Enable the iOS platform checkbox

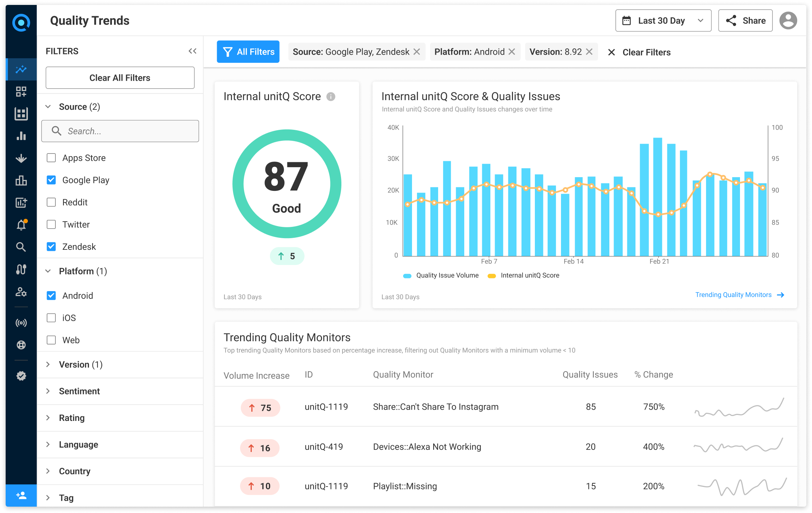[52, 318]
